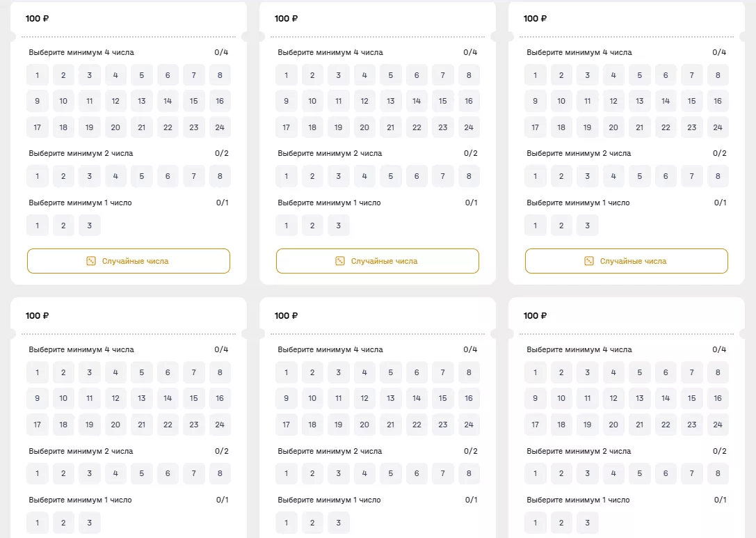Select number 24 in the top-left ticket
This screenshot has width=756, height=538.
pyautogui.click(x=220, y=127)
